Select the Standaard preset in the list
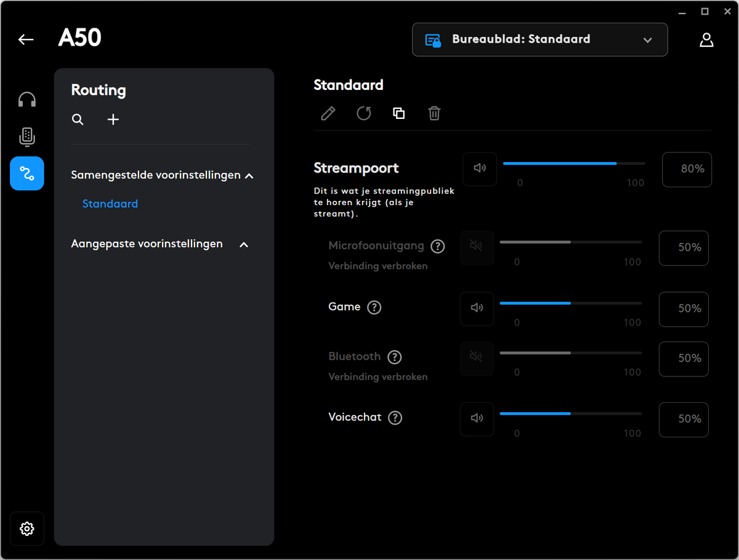The image size is (739, 560). coord(110,204)
